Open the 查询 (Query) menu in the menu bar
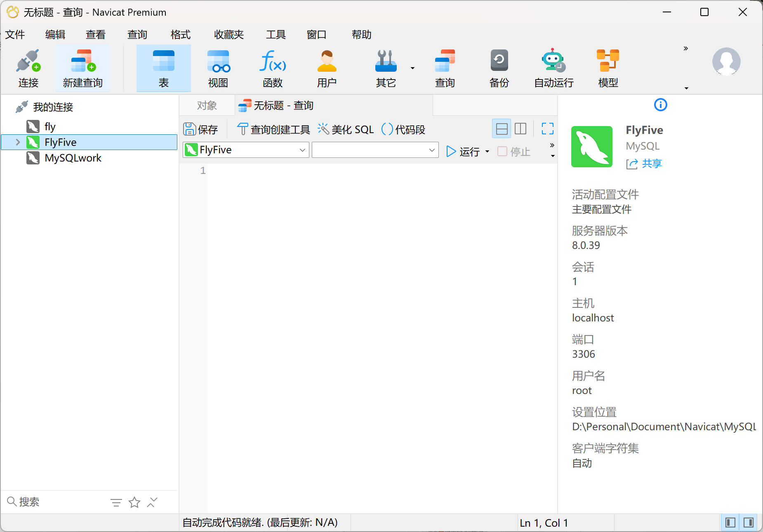 [x=137, y=35]
